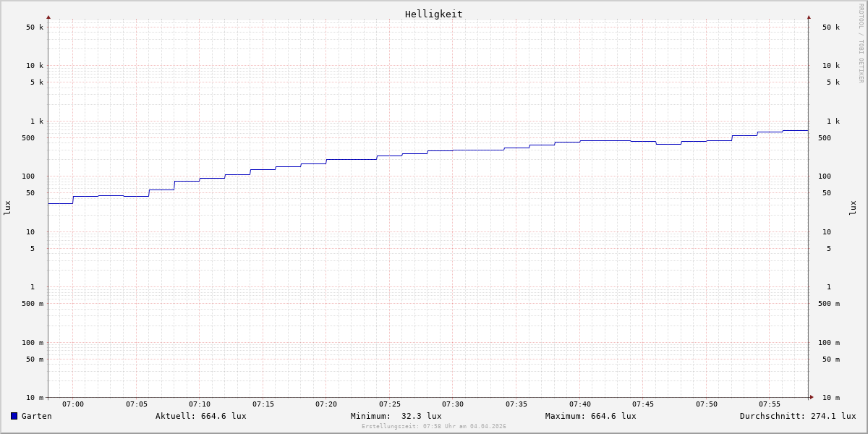868x434 pixels.
Task: Click the 07:55 time axis label
Action: 770,404
